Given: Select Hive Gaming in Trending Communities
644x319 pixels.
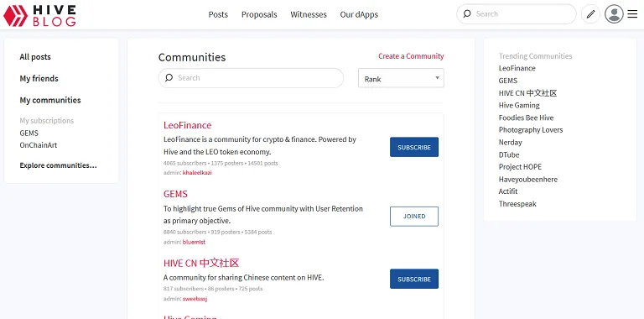Looking at the screenshot, I should pos(519,105).
